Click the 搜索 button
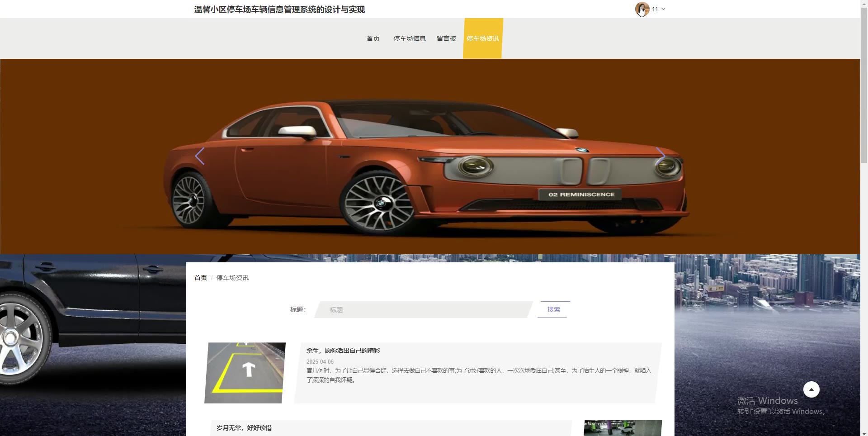Viewport: 868px width, 436px height. pos(553,310)
